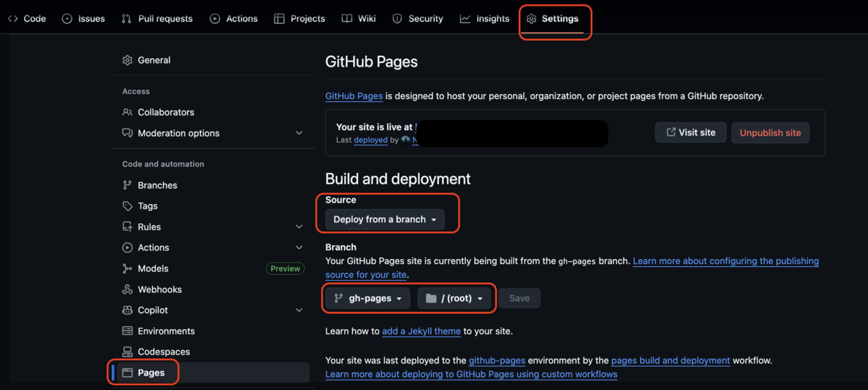This screenshot has height=390, width=868.
Task: View the Insights tab
Action: click(x=485, y=19)
